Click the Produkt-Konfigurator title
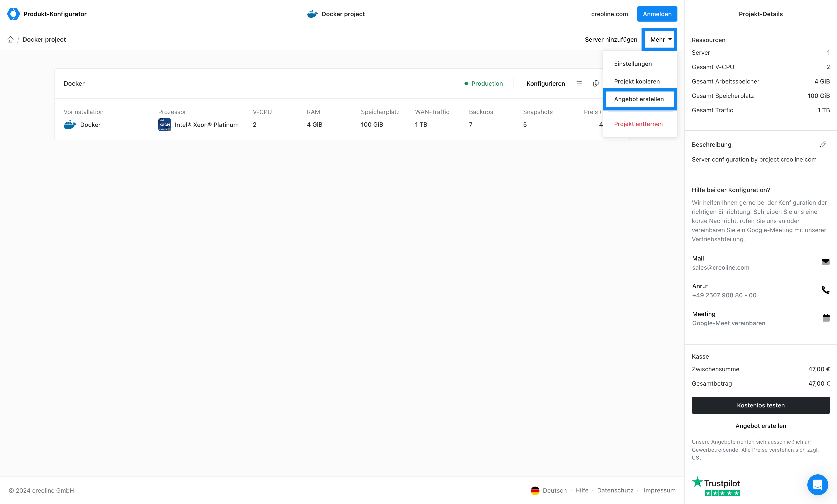Image resolution: width=837 pixels, height=504 pixels. point(55,14)
